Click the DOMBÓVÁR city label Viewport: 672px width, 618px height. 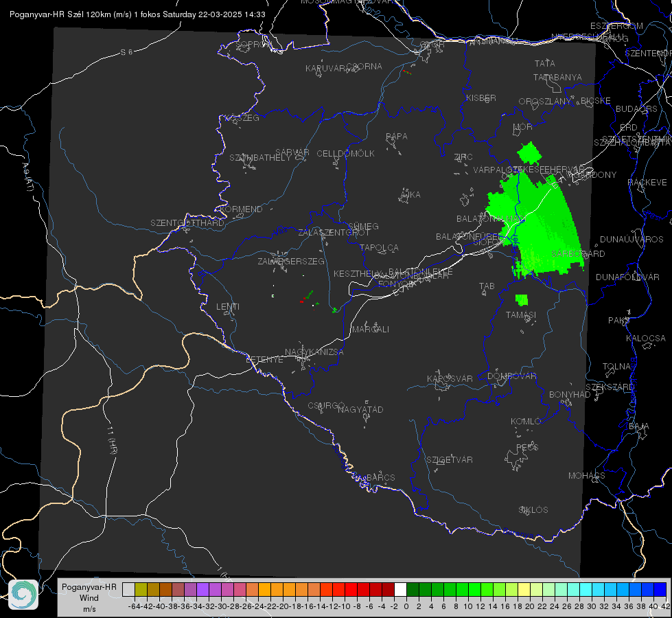point(511,376)
